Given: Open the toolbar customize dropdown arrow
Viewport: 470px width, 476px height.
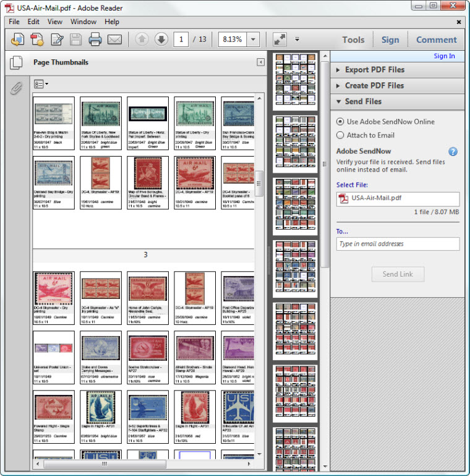Looking at the screenshot, I should 297,39.
